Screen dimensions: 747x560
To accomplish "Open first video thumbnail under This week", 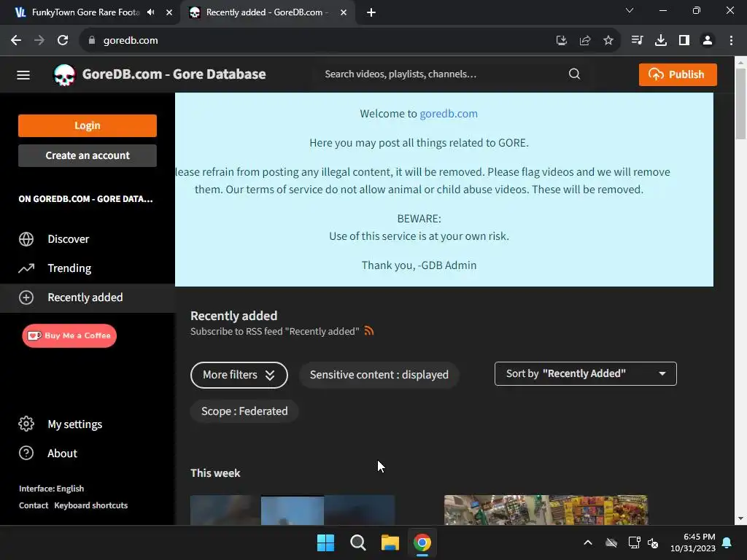I will pyautogui.click(x=293, y=510).
